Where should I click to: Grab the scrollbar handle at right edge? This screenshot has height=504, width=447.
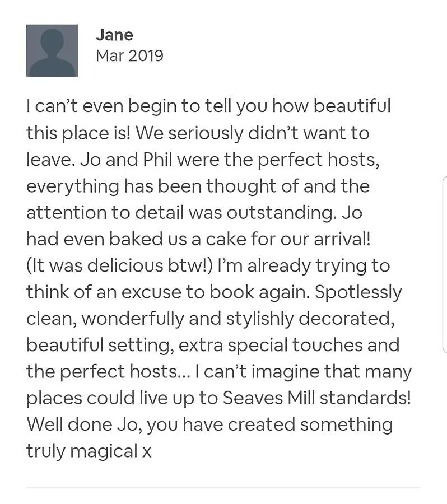tap(445, 264)
